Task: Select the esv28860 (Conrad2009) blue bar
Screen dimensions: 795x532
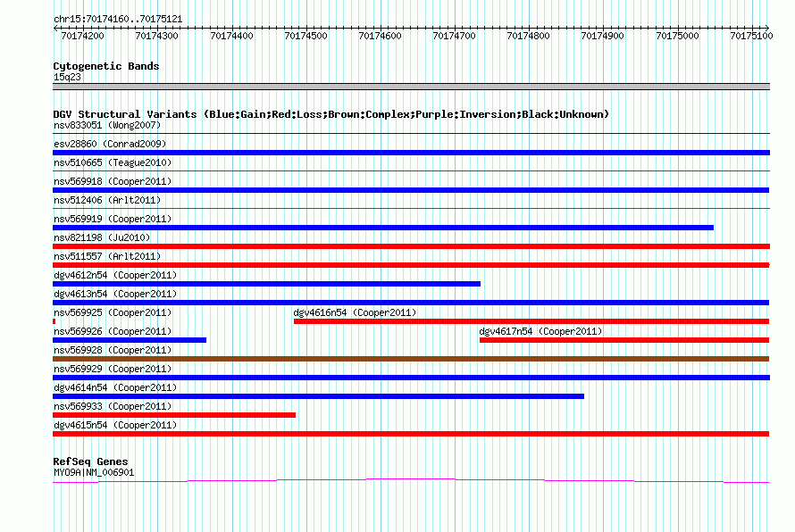Action: (411, 153)
